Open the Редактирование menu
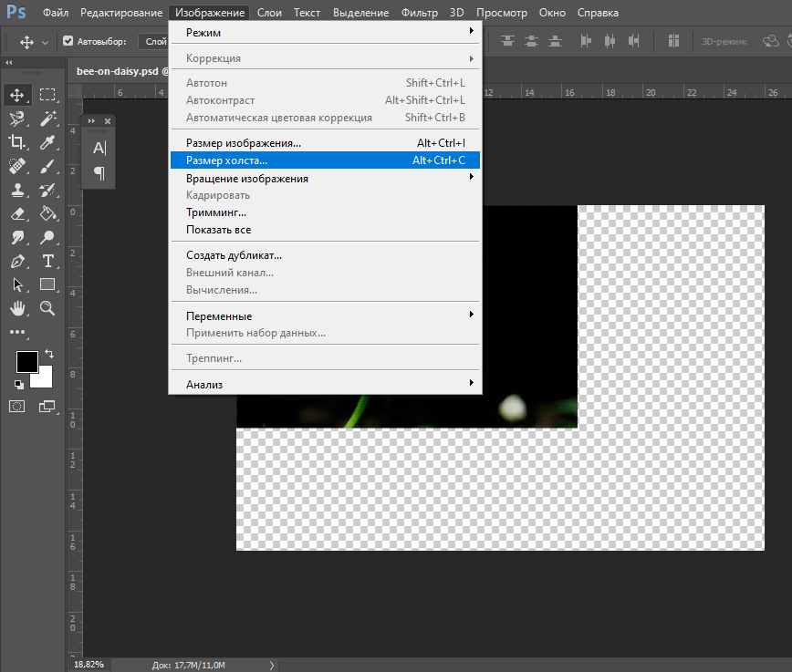Viewport: 792px width, 672px height. 121,13
